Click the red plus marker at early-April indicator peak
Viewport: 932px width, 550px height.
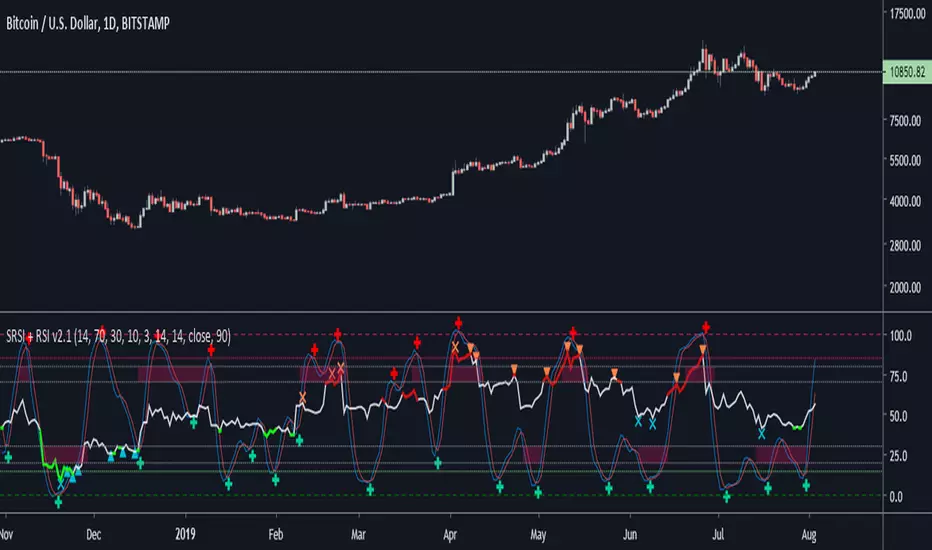(458, 323)
